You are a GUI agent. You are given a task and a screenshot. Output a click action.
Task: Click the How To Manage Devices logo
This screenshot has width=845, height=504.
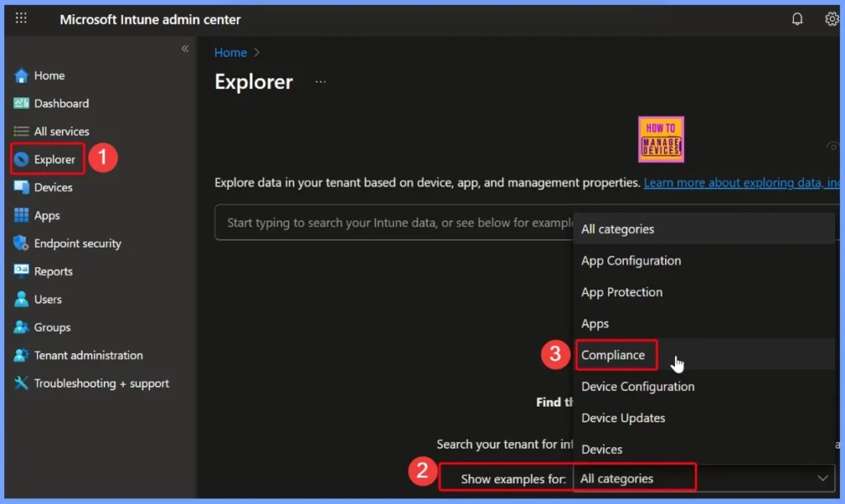pyautogui.click(x=661, y=139)
